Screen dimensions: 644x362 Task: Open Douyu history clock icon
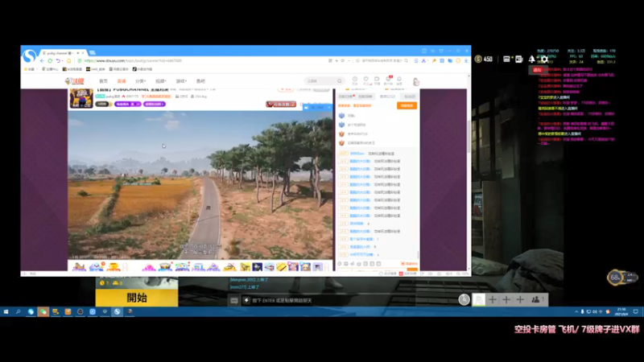pyautogui.click(x=355, y=80)
